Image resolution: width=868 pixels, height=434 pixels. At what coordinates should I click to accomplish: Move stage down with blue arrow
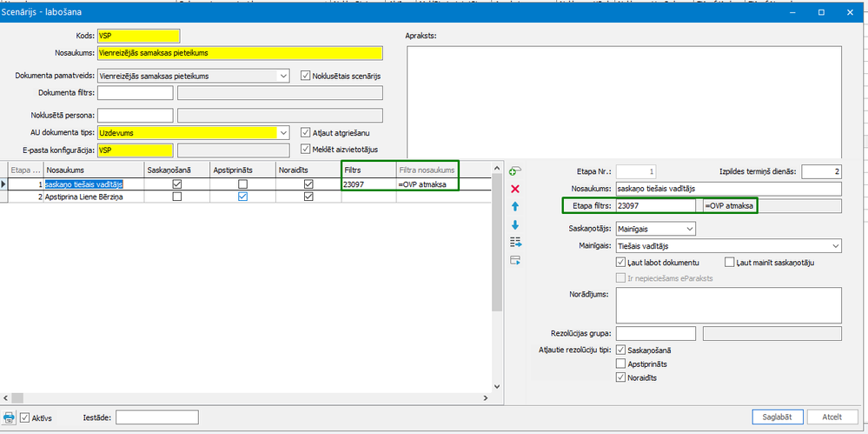(x=515, y=224)
